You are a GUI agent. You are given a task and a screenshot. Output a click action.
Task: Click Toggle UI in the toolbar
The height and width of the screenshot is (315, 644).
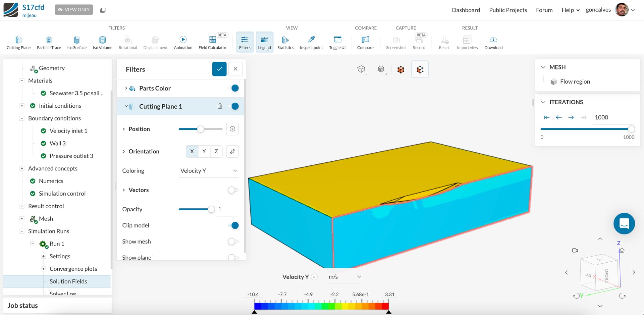click(337, 43)
